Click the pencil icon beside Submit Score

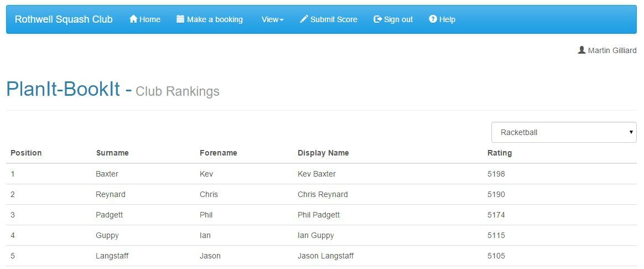click(304, 19)
